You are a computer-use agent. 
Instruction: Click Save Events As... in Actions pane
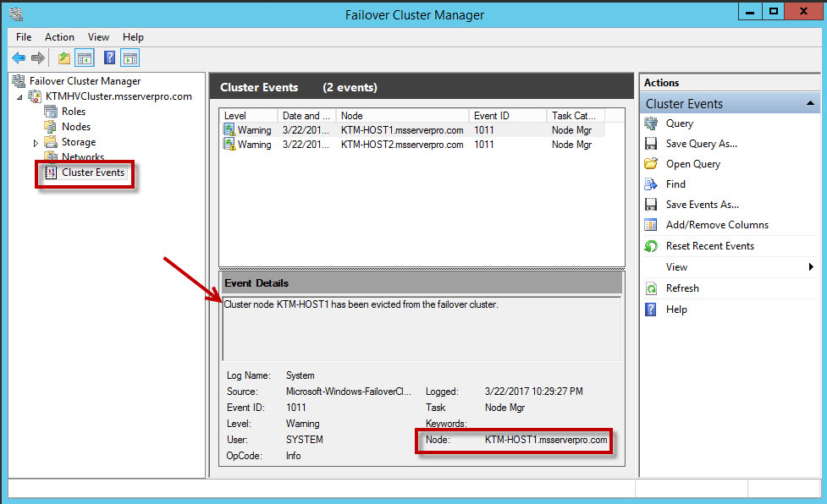click(x=702, y=205)
